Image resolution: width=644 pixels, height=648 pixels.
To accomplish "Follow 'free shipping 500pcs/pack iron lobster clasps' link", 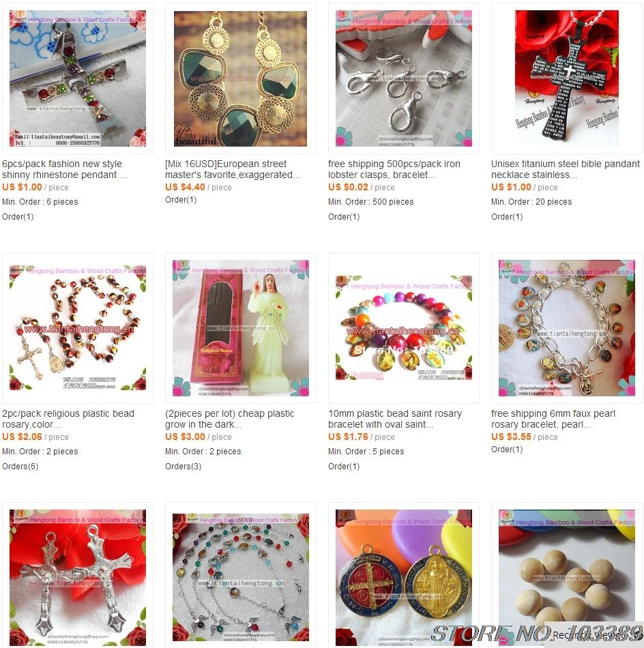I will pyautogui.click(x=394, y=169).
